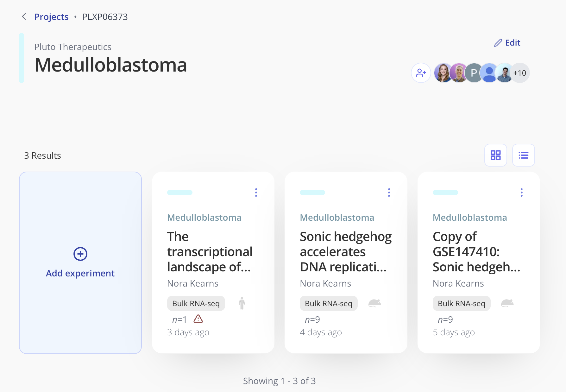Click the warning icon on transcriptional landscape experiment
Screen dimensions: 566x392
tap(198, 319)
